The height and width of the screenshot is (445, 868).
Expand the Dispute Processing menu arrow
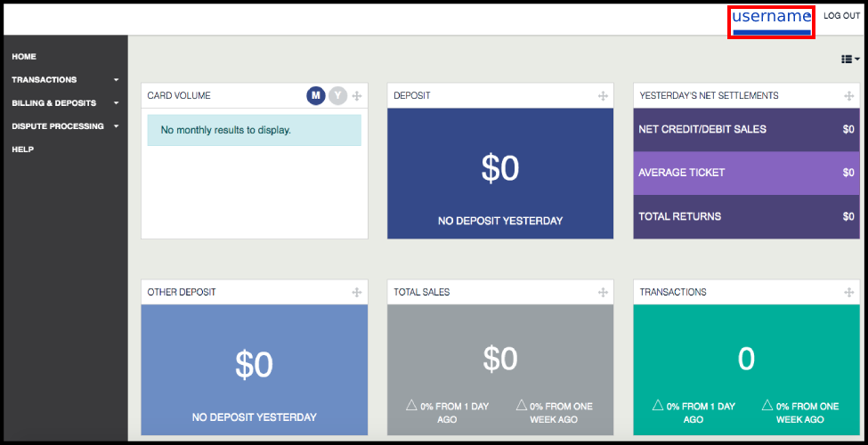pyautogui.click(x=117, y=126)
